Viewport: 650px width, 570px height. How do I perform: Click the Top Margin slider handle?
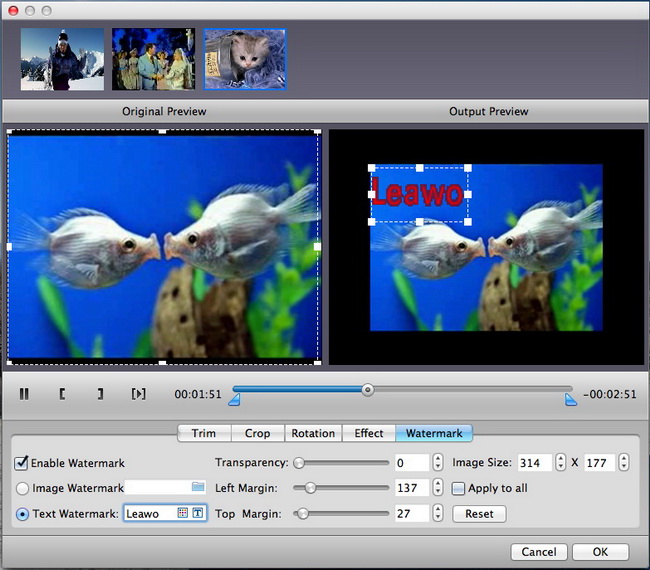[303, 514]
